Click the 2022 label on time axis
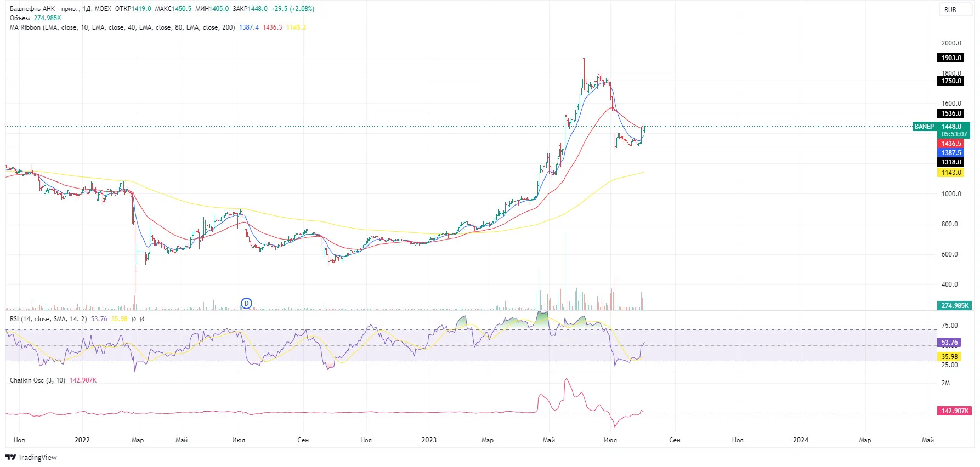 coord(82,440)
